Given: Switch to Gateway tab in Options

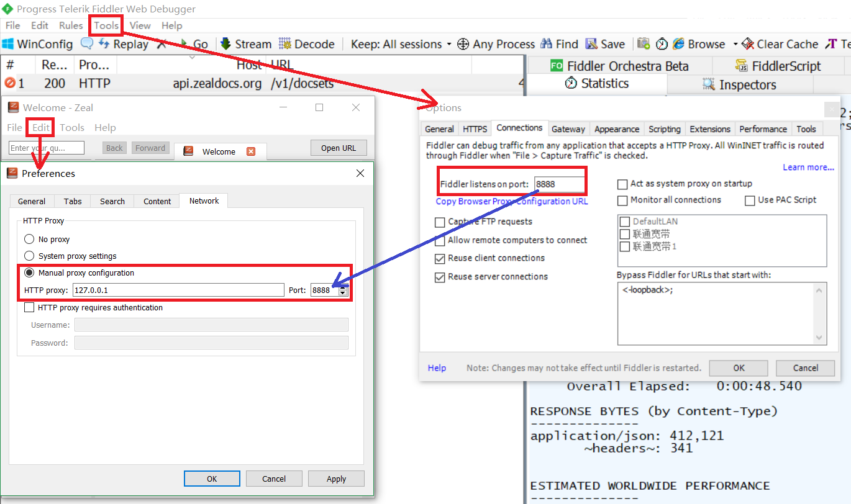Looking at the screenshot, I should coord(568,129).
